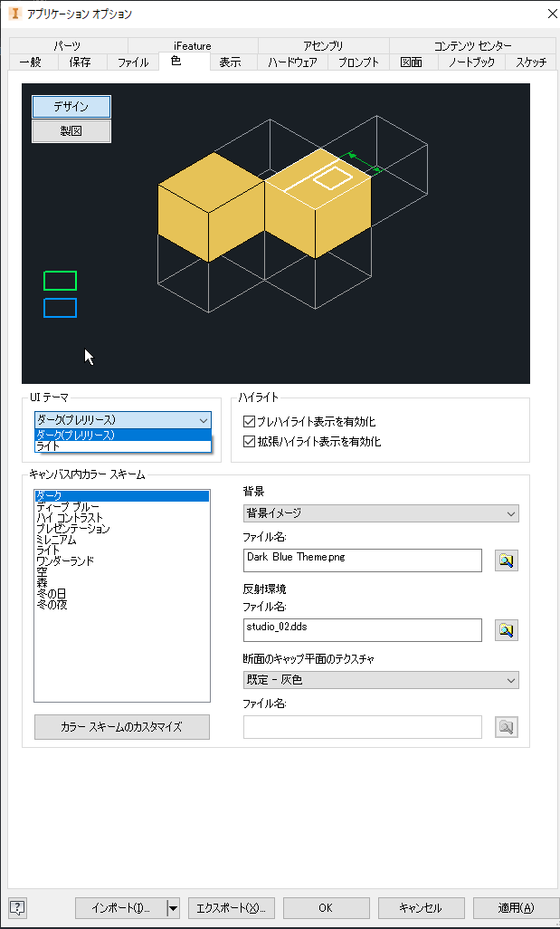
Task: Click the blue rectangle in preview
Action: (x=60, y=308)
